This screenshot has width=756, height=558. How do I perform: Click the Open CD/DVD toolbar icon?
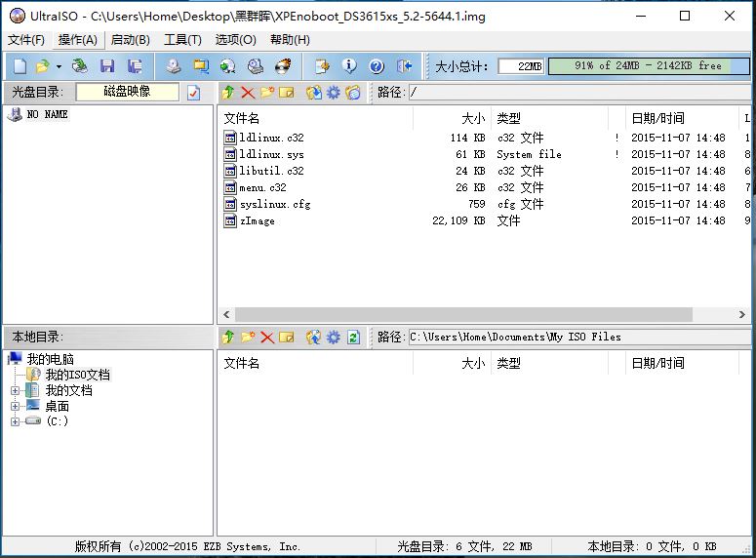click(80, 66)
